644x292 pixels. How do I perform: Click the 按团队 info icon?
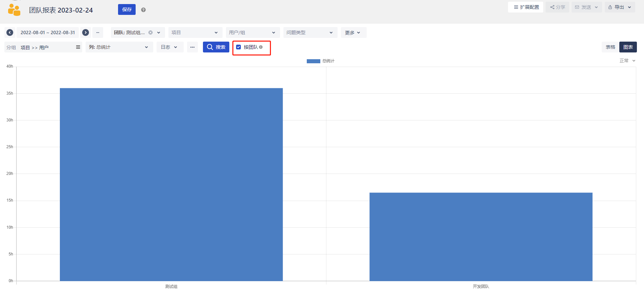click(x=261, y=47)
